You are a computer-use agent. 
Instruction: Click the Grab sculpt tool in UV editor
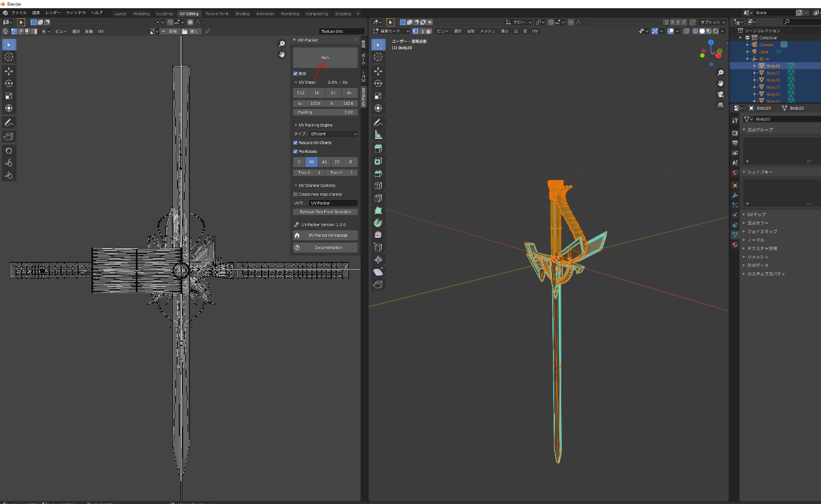pyautogui.click(x=9, y=150)
